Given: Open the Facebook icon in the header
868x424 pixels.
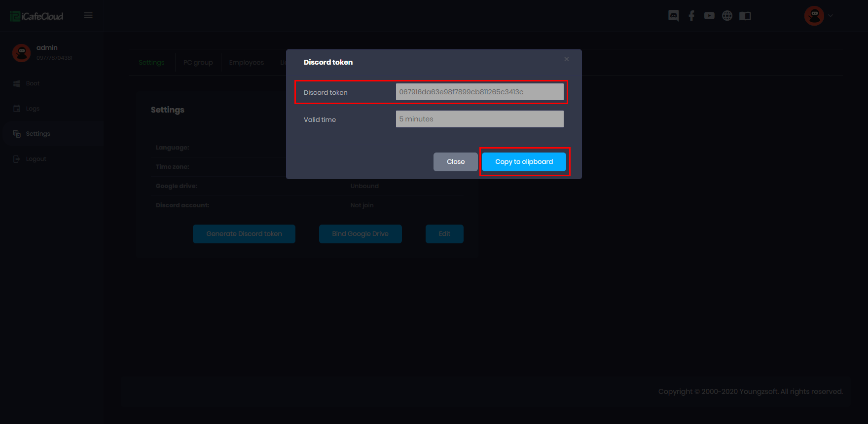Looking at the screenshot, I should (x=691, y=16).
